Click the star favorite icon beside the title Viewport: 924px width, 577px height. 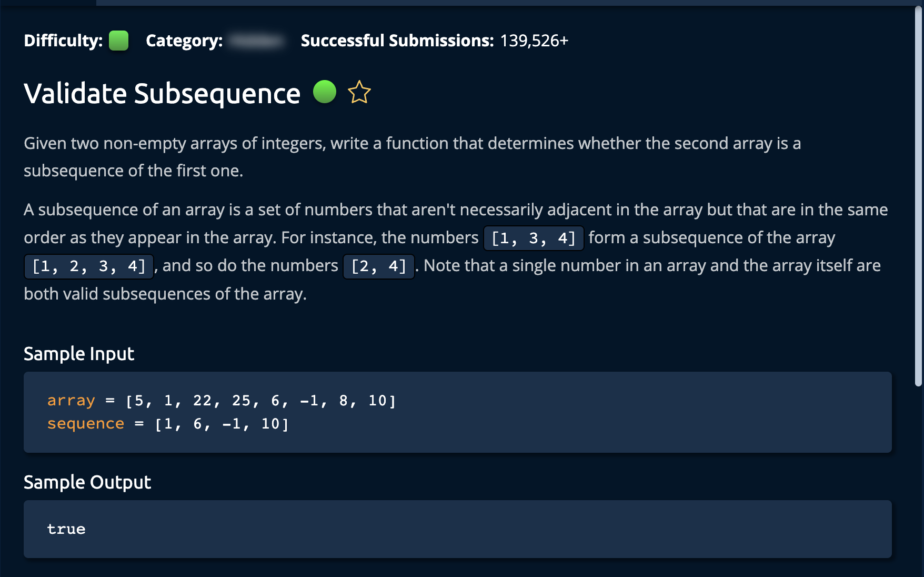coord(359,93)
